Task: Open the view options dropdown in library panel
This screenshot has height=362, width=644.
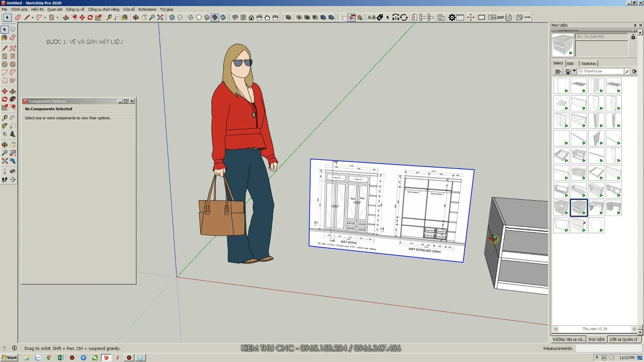Action: coord(558,71)
